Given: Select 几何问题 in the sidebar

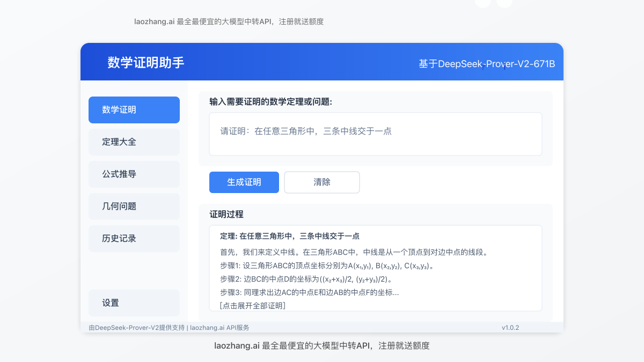Looking at the screenshot, I should tap(134, 206).
